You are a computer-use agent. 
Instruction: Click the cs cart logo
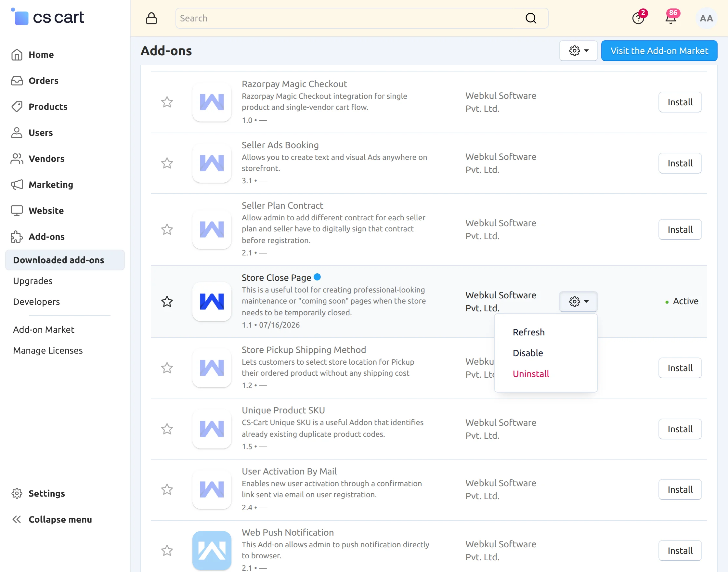pos(47,17)
